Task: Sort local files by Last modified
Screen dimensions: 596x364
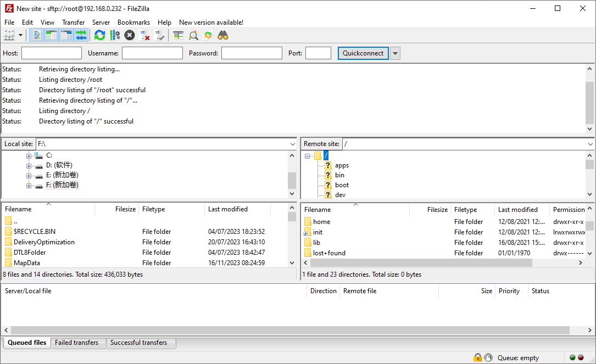Action: point(237,209)
